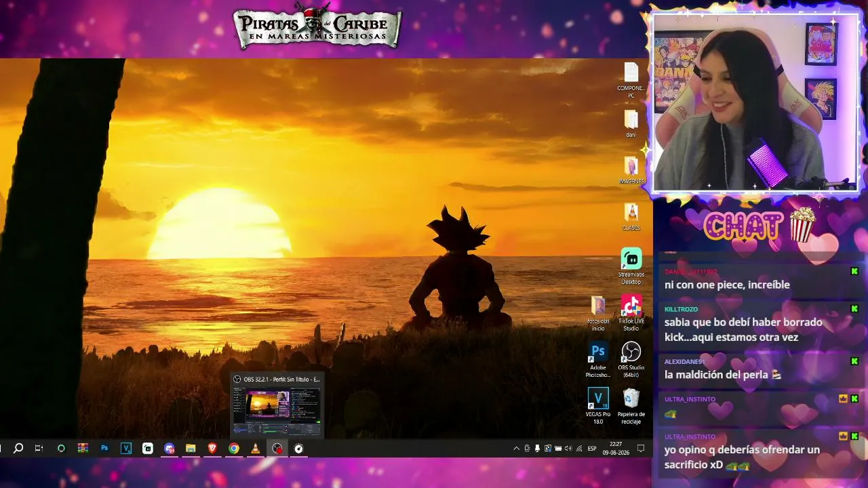
Task: Open Adobe Photoshop desktop shortcut
Action: coord(597,360)
